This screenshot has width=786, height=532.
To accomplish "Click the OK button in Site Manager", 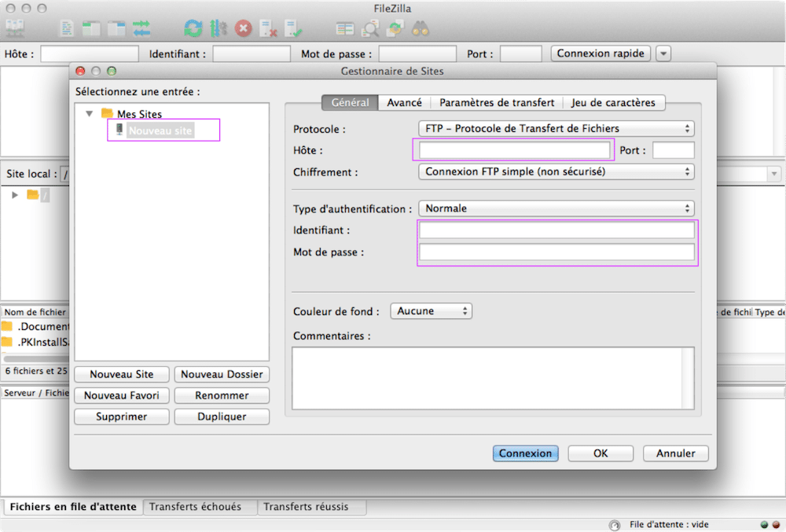I will coord(601,453).
